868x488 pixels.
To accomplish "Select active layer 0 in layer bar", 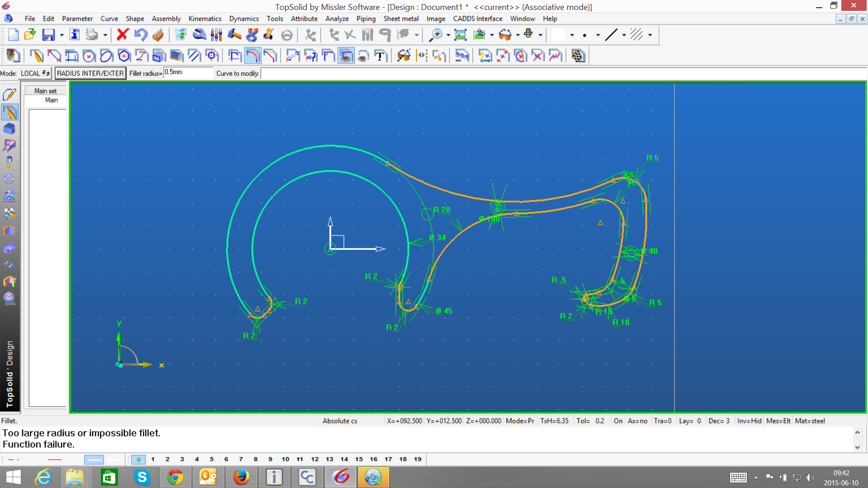I will click(138, 460).
